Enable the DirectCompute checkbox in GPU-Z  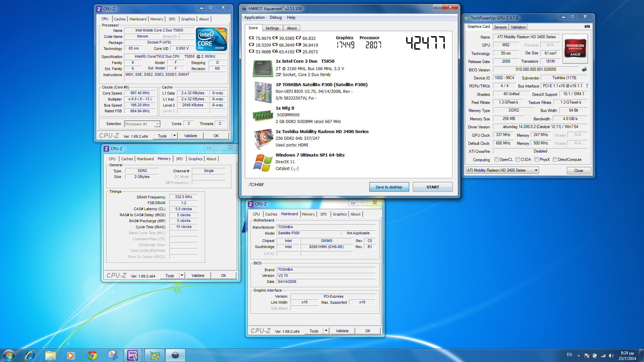555,160
